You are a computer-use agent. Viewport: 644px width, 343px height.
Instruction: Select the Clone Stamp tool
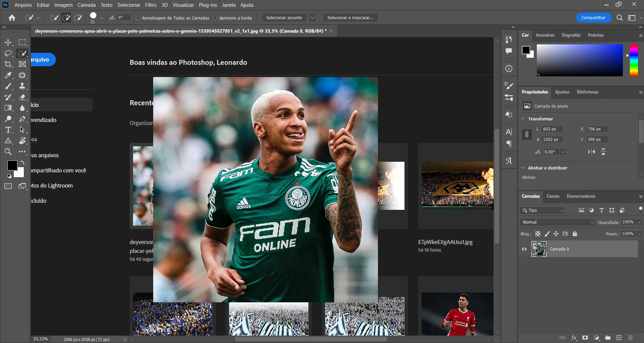[22, 86]
